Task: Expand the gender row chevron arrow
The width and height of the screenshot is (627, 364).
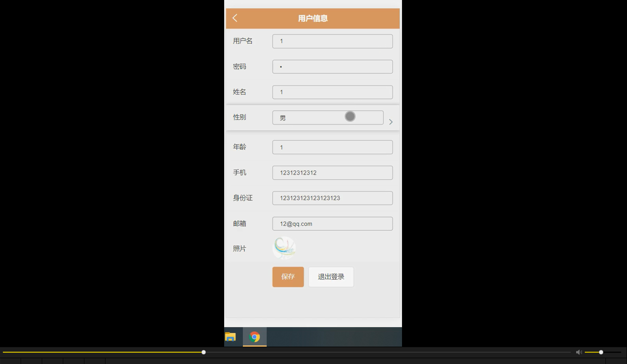Action: pyautogui.click(x=390, y=122)
